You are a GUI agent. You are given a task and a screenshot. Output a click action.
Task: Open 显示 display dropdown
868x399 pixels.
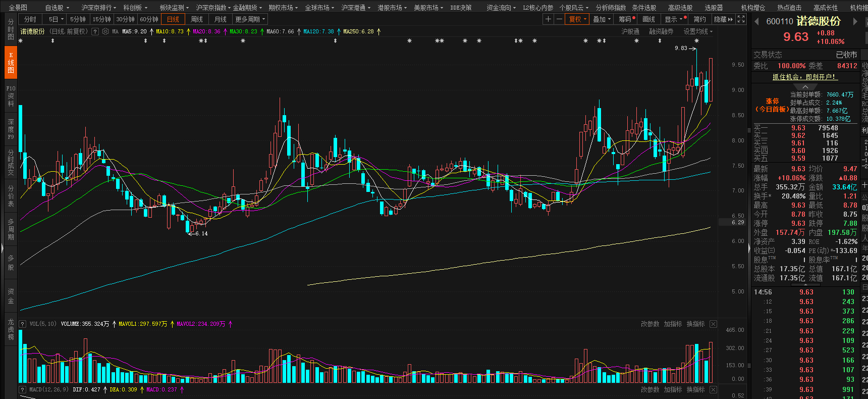pos(675,19)
